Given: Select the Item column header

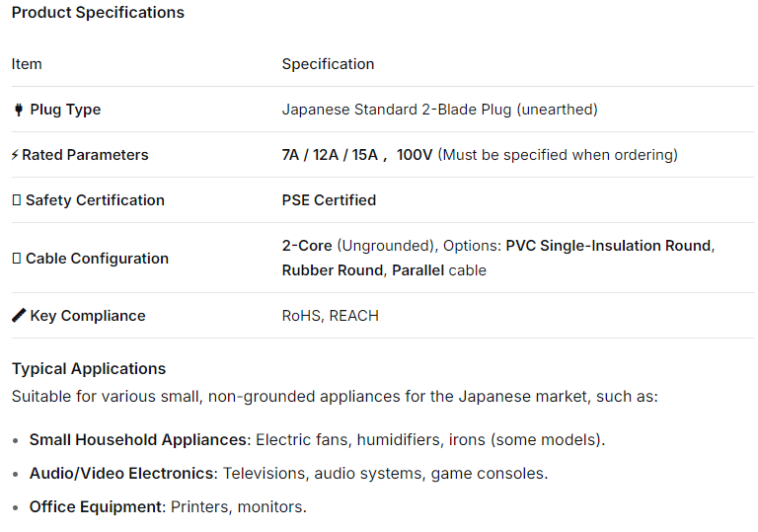Looking at the screenshot, I should (x=27, y=64).
